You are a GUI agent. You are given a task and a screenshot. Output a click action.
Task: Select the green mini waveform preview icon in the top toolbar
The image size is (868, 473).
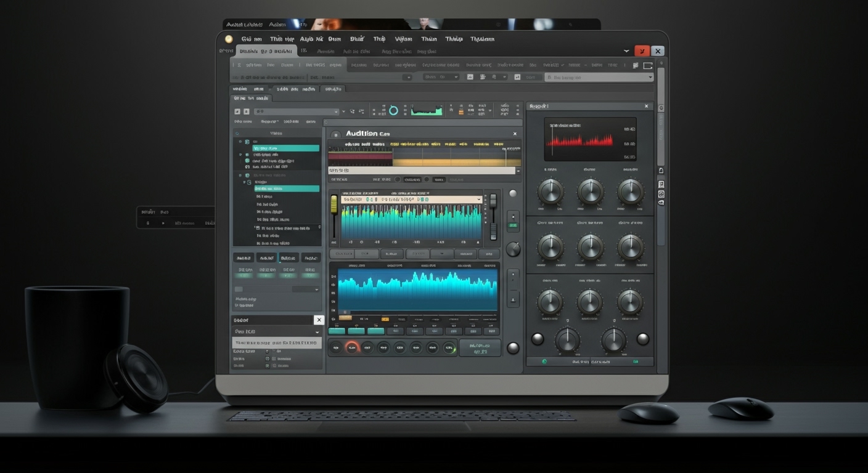click(x=427, y=110)
